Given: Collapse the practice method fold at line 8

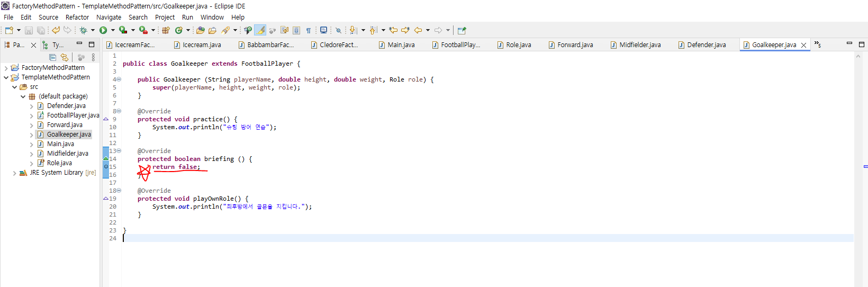Looking at the screenshot, I should [119, 111].
